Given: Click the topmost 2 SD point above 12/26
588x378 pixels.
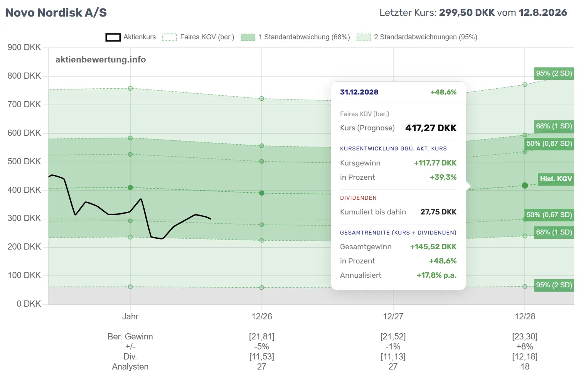Looking at the screenshot, I should (x=262, y=99).
